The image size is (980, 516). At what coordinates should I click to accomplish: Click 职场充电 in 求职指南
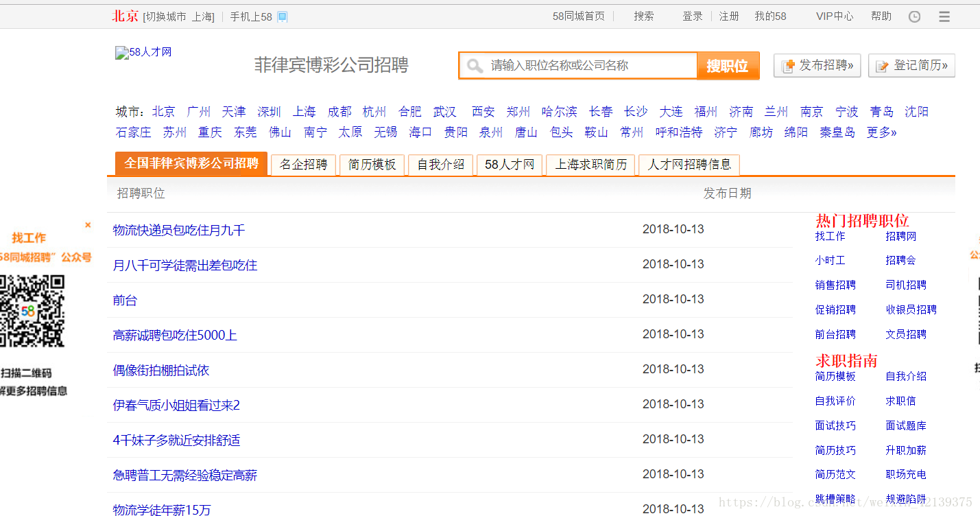click(906, 475)
